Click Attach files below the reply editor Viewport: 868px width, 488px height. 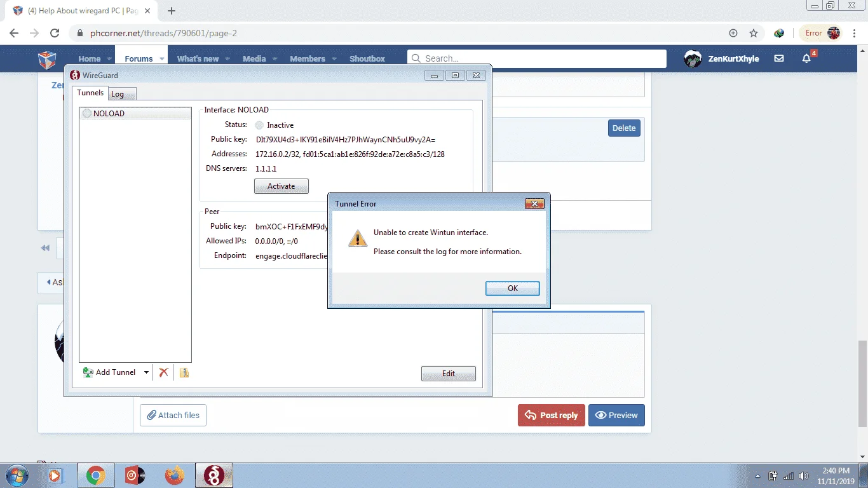pyautogui.click(x=173, y=415)
